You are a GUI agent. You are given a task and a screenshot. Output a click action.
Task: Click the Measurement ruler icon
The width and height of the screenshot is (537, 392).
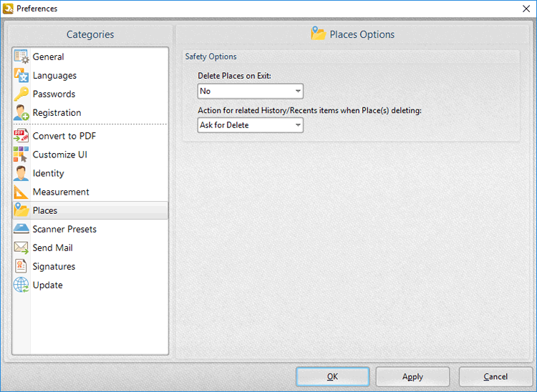(21, 192)
